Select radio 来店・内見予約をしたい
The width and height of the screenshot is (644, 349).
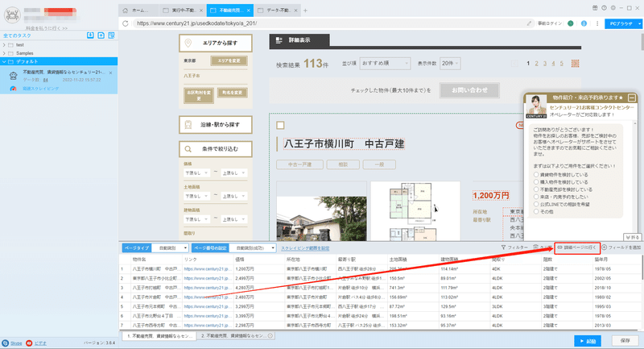pyautogui.click(x=536, y=197)
